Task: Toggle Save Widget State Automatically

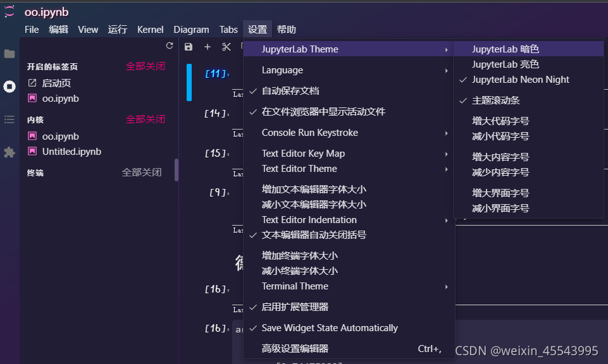Action: pos(349,328)
